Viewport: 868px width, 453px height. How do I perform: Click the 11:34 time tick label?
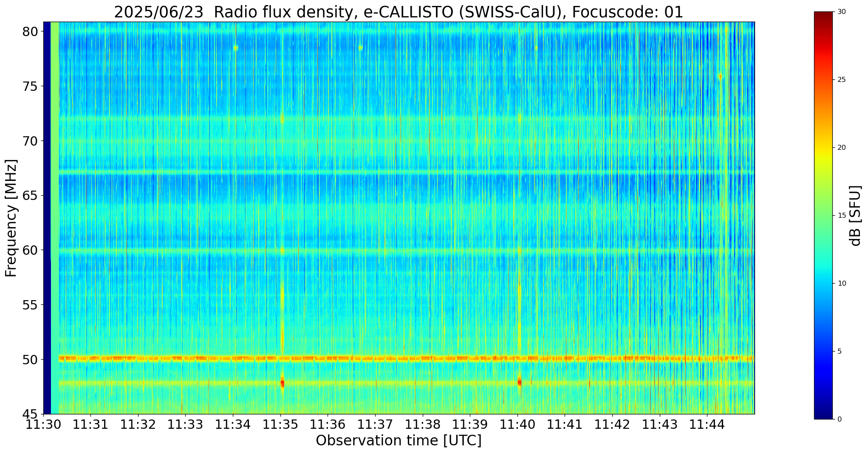(232, 425)
